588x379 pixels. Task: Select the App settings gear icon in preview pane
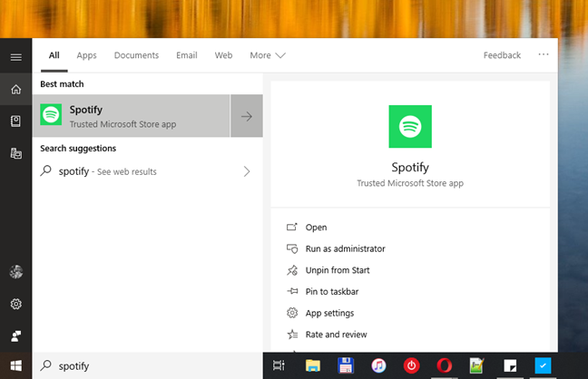[x=292, y=313]
